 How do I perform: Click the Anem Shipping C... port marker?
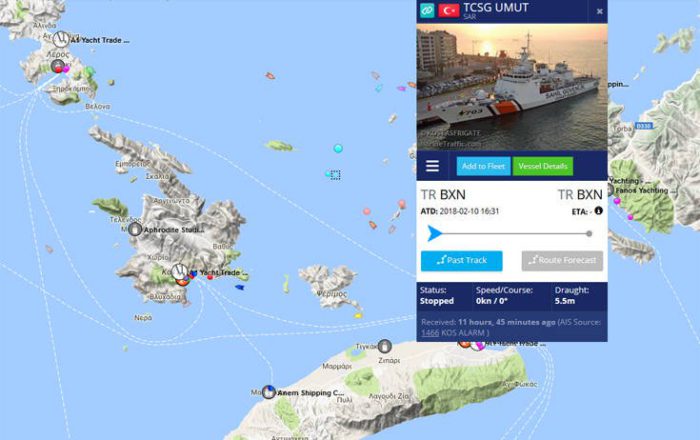click(268, 392)
